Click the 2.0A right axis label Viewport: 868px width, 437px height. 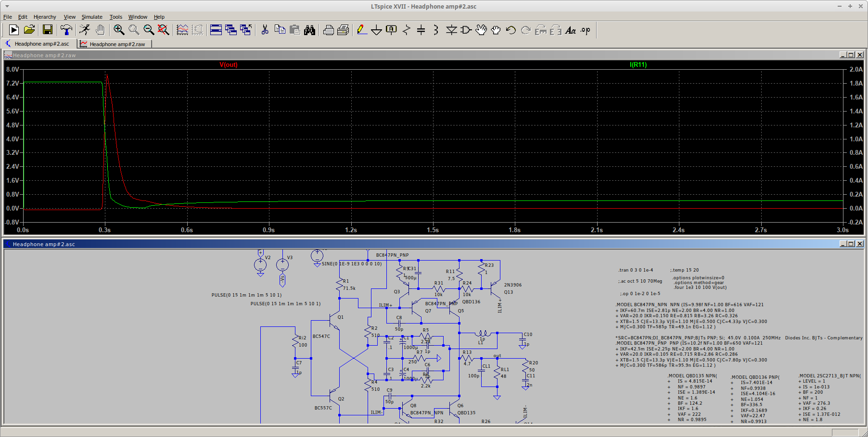coord(856,69)
